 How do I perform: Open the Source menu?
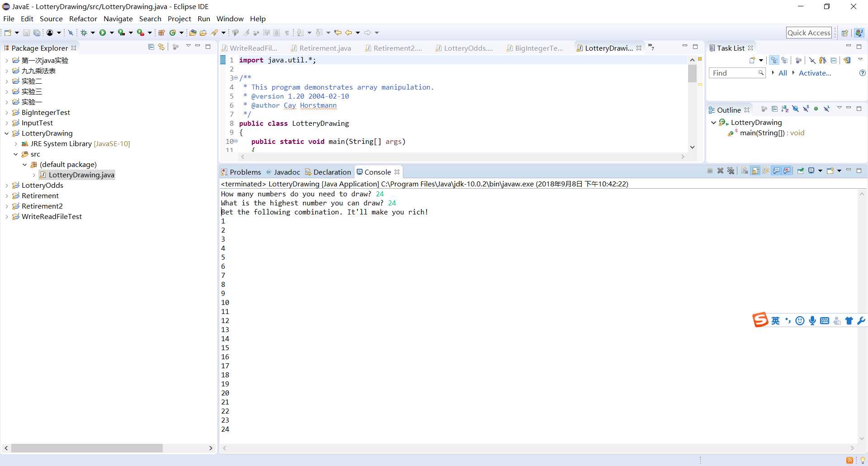[x=51, y=19]
